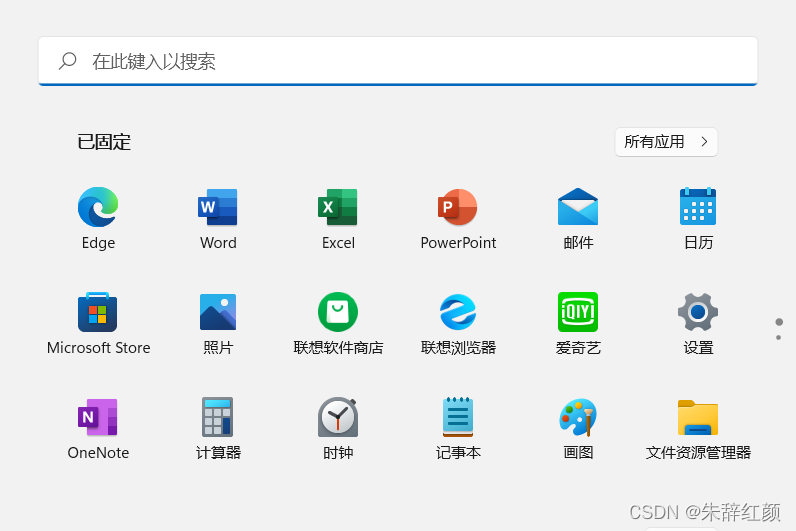796x531 pixels.
Task: Open the 画图 paint app
Action: coord(578,417)
